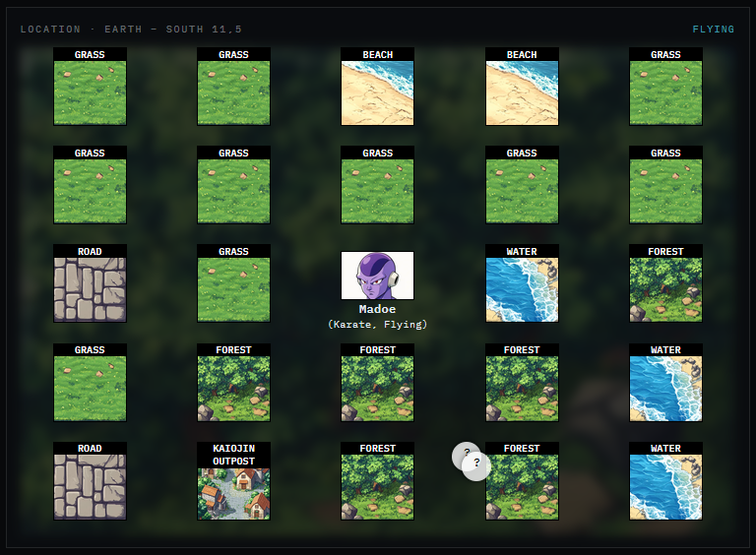The height and width of the screenshot is (555, 756).
Task: Open the Kaiojin Outpost tile
Action: point(234,481)
